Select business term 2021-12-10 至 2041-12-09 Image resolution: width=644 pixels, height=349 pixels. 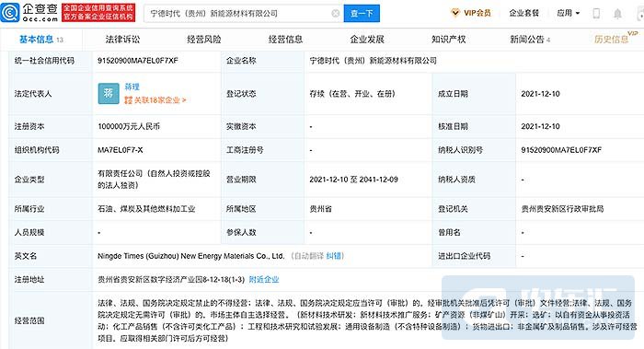[x=353, y=180]
